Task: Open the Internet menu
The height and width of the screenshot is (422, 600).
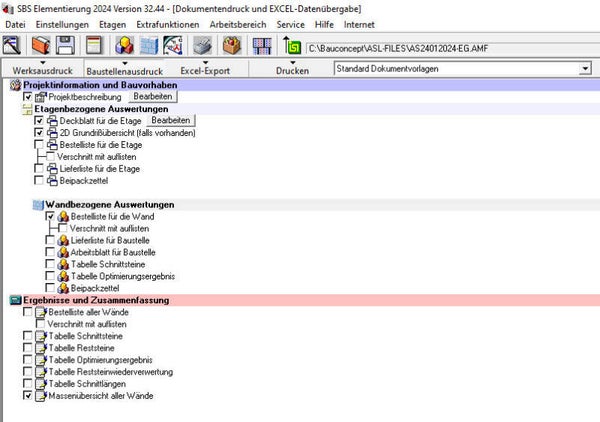Action: click(359, 24)
